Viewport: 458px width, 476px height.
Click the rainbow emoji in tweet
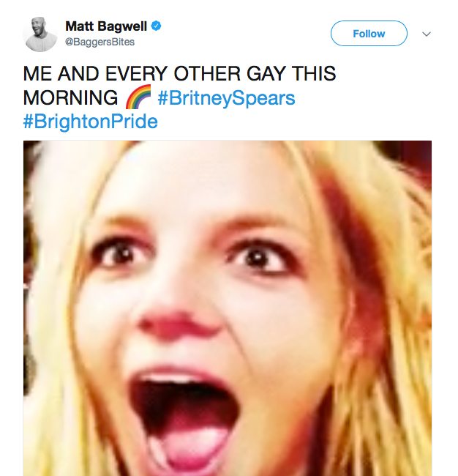coord(138,97)
